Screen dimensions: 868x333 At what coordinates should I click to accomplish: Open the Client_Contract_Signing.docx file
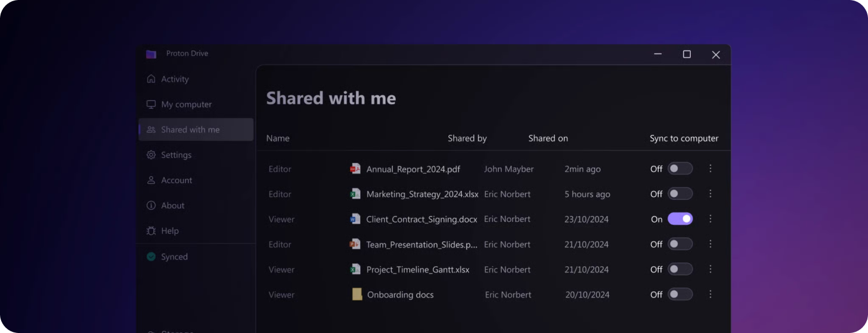421,219
